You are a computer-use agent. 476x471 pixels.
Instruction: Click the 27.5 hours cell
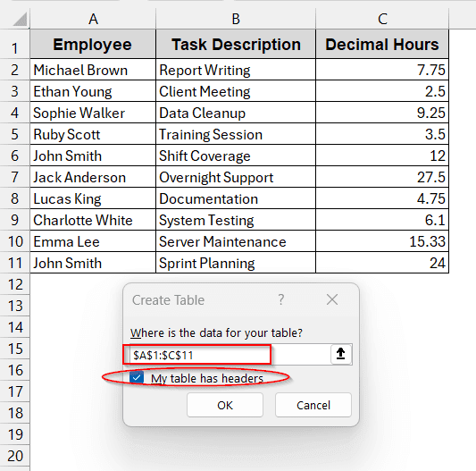coord(382,177)
